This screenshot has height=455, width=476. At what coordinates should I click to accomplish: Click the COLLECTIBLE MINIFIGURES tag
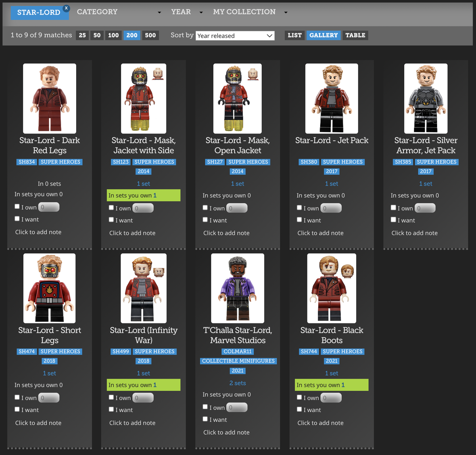pyautogui.click(x=238, y=361)
